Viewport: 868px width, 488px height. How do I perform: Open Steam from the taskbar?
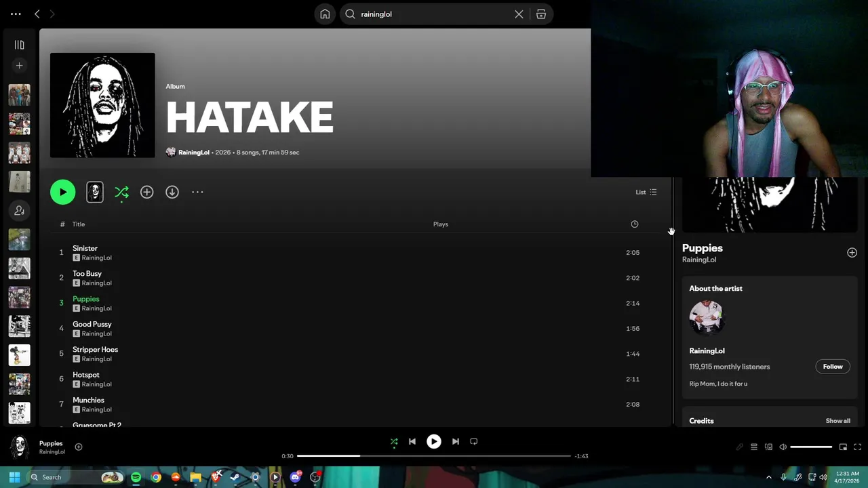(235, 477)
